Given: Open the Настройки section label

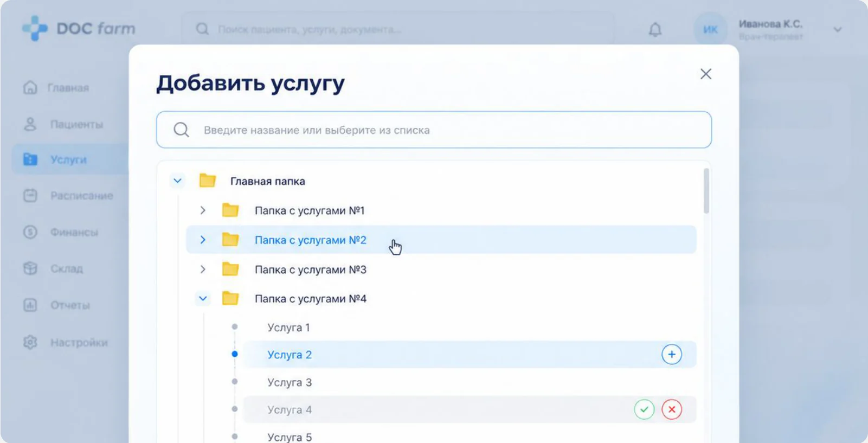Looking at the screenshot, I should (79, 343).
